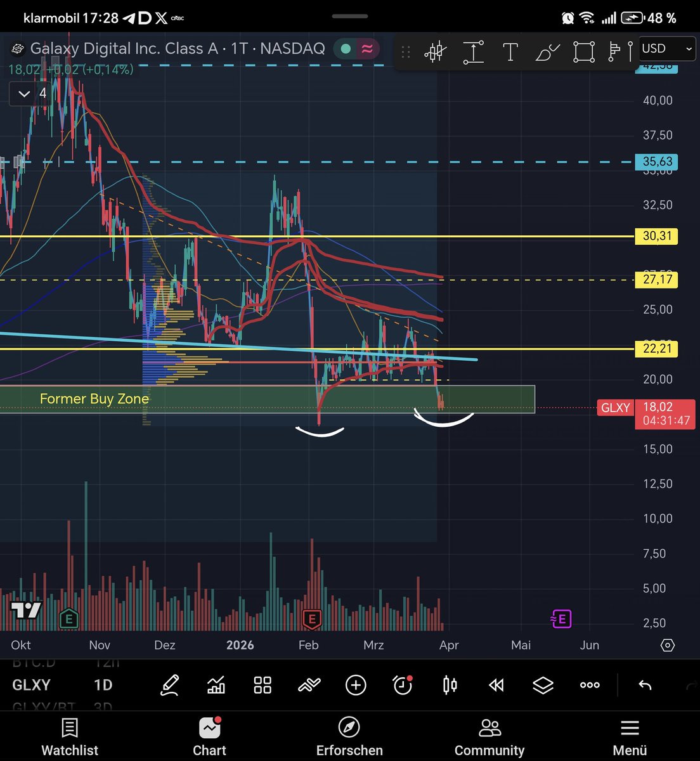Tap the battery 48 % status indicator
Image resolution: width=700 pixels, height=761 pixels.
tap(648, 18)
